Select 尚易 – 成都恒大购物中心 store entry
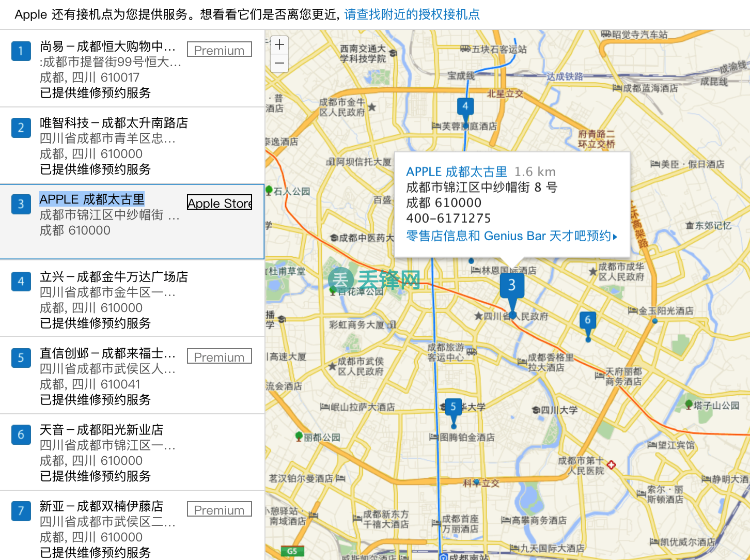This screenshot has height=560, width=750. coord(132,69)
